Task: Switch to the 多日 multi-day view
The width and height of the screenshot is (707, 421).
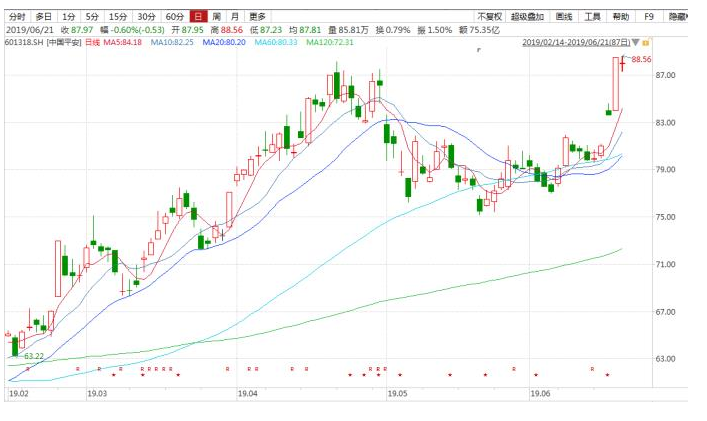Action: pos(43,17)
